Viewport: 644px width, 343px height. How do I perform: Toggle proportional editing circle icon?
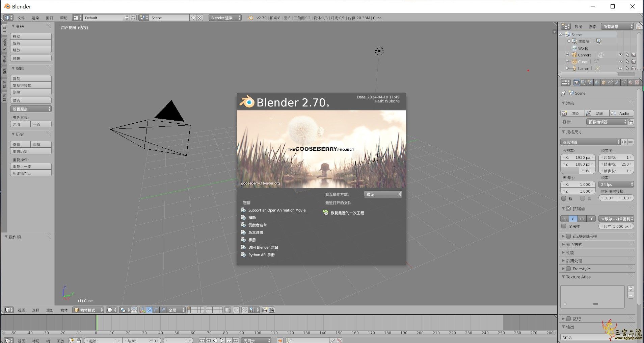[x=236, y=310]
